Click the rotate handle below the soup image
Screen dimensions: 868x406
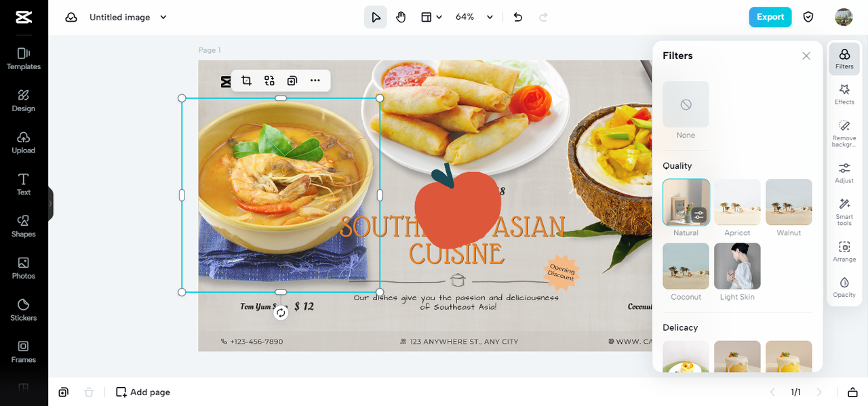coord(281,312)
